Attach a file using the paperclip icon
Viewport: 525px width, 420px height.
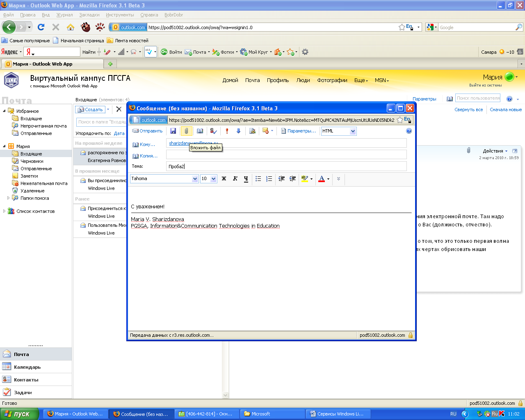186,131
